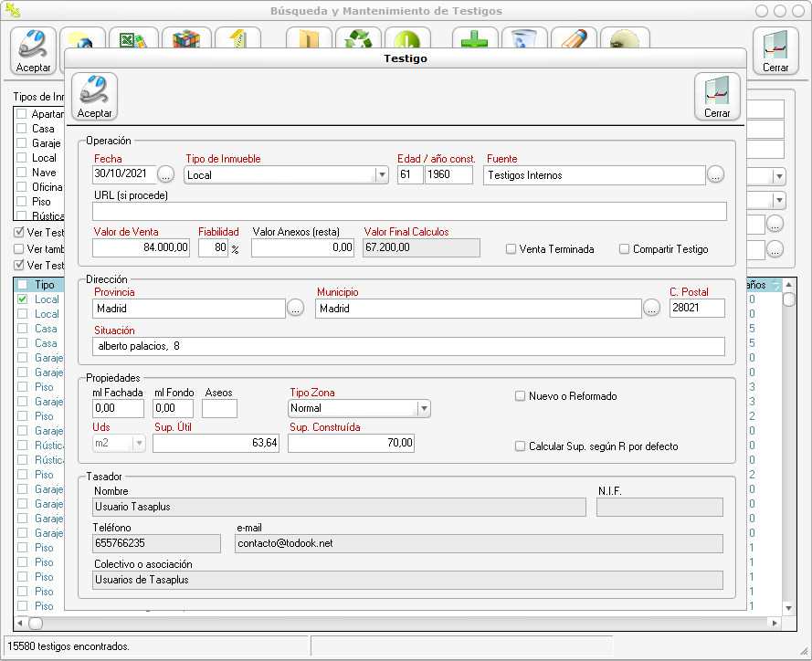Check the Nuevo o Reformado option
Image resolution: width=812 pixels, height=661 pixels.
(521, 396)
